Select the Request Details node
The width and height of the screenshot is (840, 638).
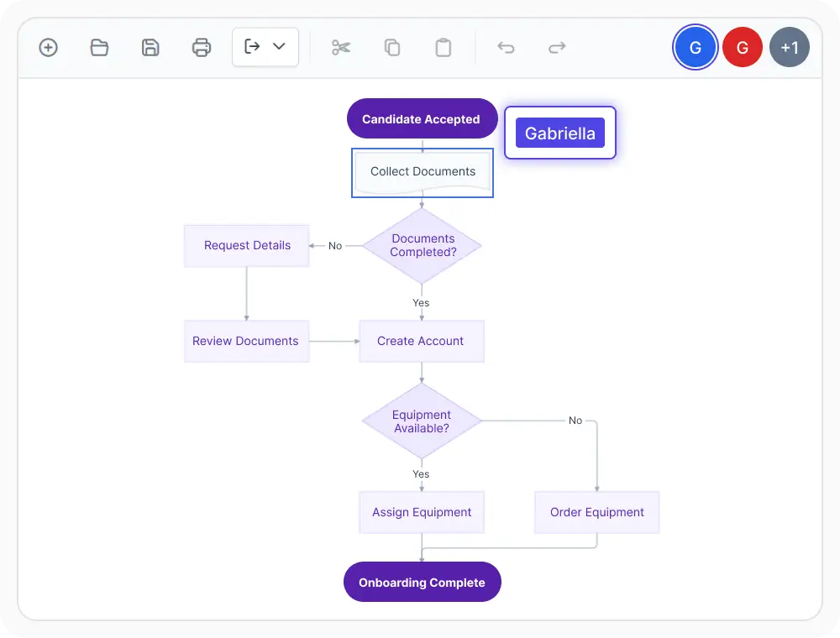246,246
